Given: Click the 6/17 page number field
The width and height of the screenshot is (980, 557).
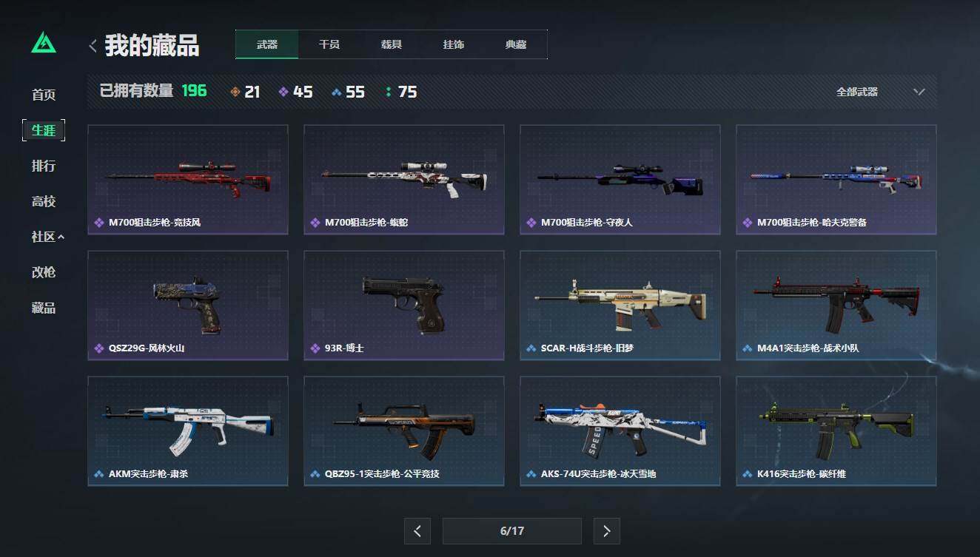Looking at the screenshot, I should tap(512, 531).
